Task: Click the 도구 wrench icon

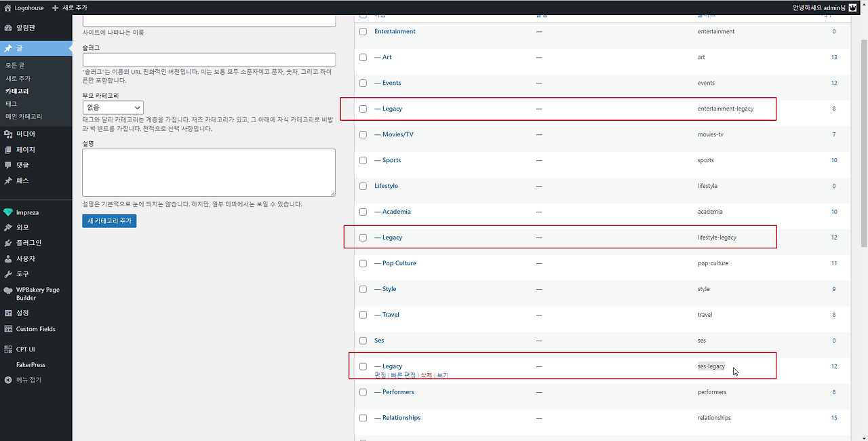Action: point(8,274)
